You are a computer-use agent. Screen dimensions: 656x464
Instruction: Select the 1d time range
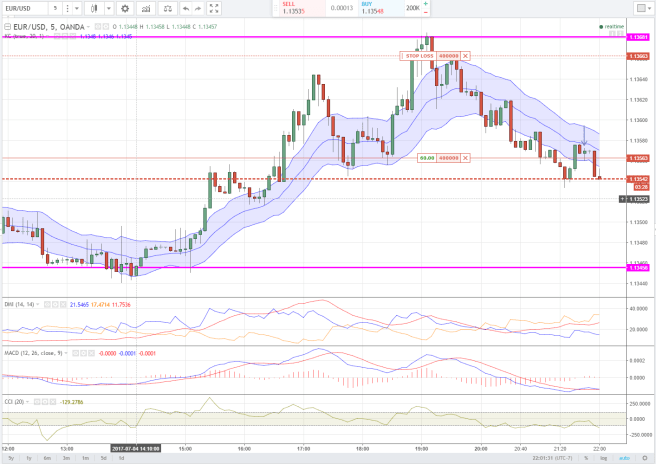tap(122, 458)
